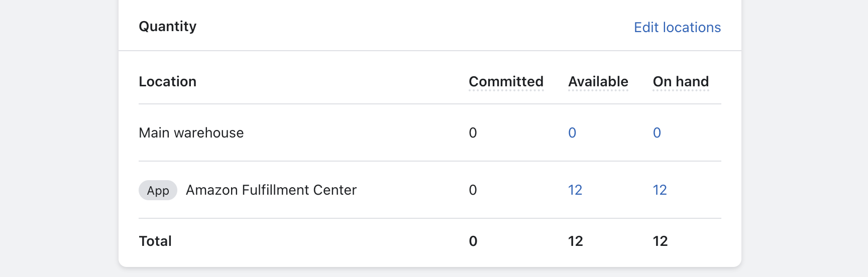868x277 pixels.
Task: Click Committed value for Main warehouse
Action: (x=473, y=133)
